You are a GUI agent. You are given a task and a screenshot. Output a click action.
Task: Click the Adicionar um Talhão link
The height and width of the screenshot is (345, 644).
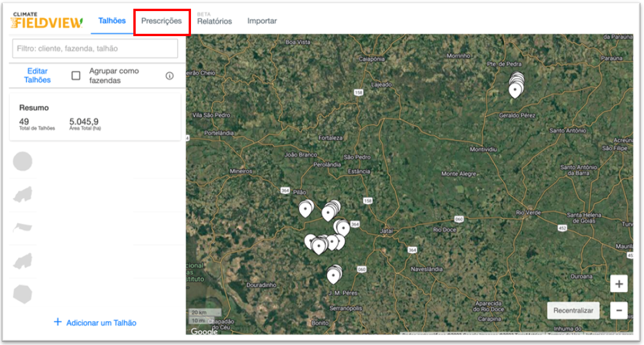click(101, 322)
